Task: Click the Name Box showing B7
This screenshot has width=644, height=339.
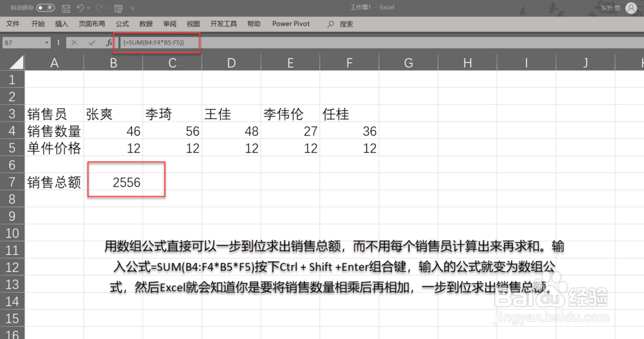Action: click(x=22, y=42)
